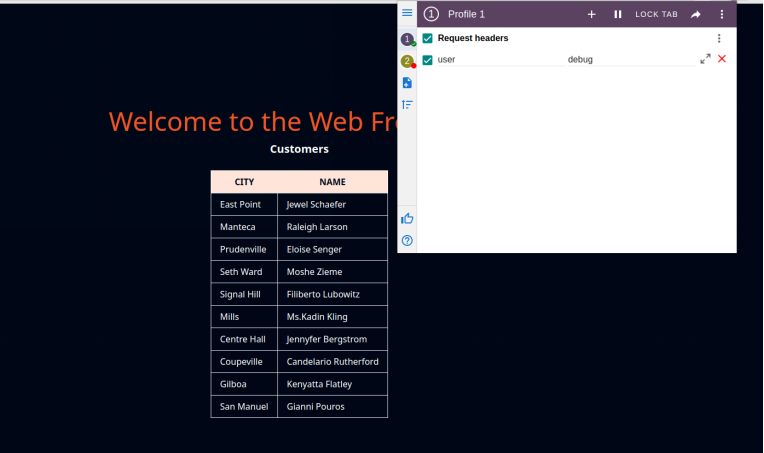Expand the user header editor
Image resolution: width=764 pixels, height=453 pixels.
click(x=705, y=59)
